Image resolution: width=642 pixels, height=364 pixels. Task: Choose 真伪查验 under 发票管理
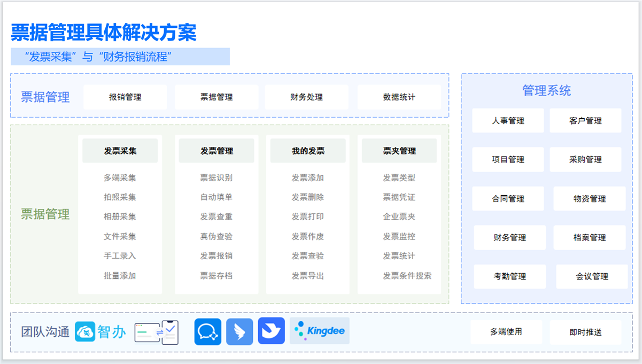(x=216, y=236)
